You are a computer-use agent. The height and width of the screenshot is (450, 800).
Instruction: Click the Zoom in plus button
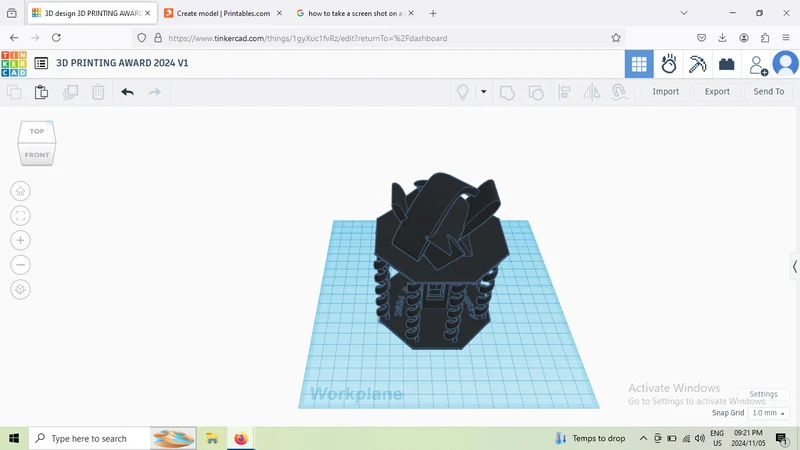pyautogui.click(x=20, y=240)
